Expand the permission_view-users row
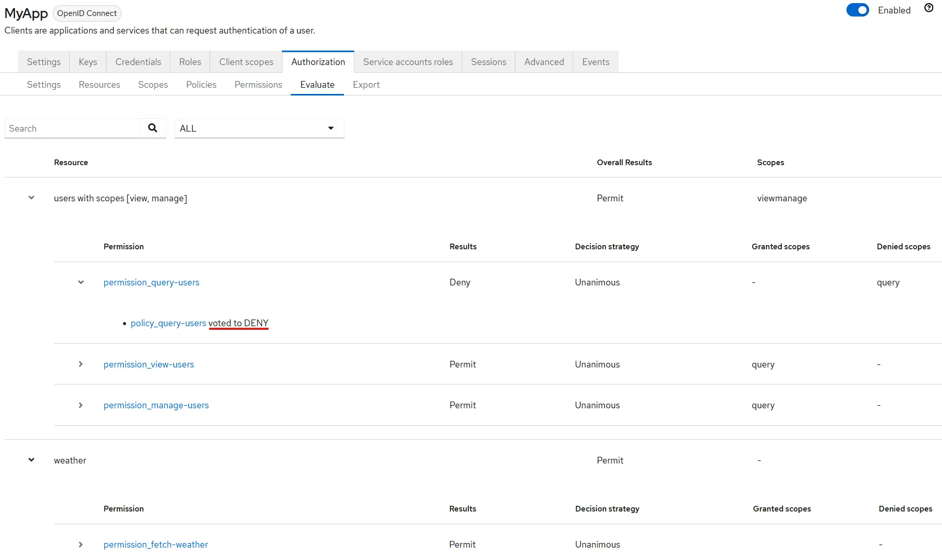The width and height of the screenshot is (942, 560). [x=81, y=364]
